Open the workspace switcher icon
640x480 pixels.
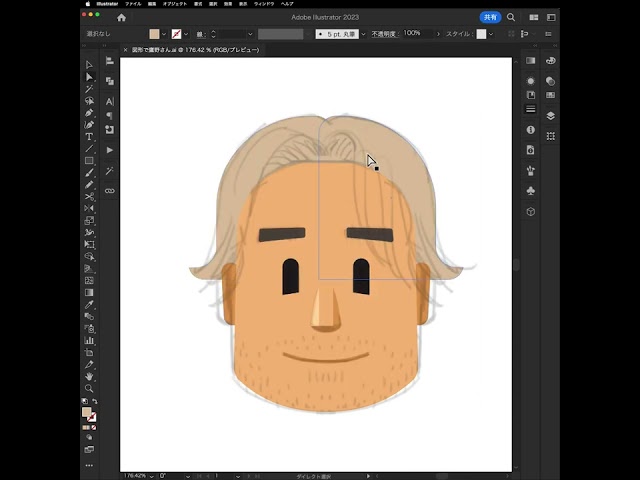point(551,17)
